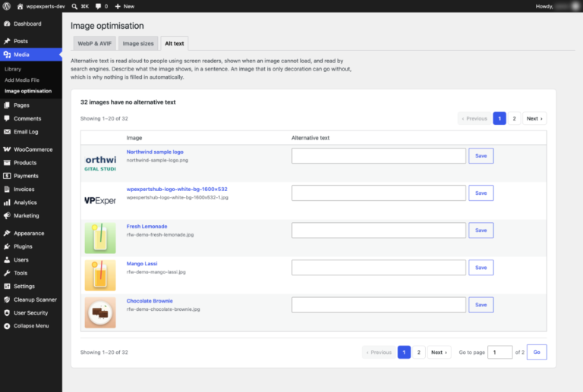
Task: Open the wppexperts-dev site home icon
Action: coord(20,6)
